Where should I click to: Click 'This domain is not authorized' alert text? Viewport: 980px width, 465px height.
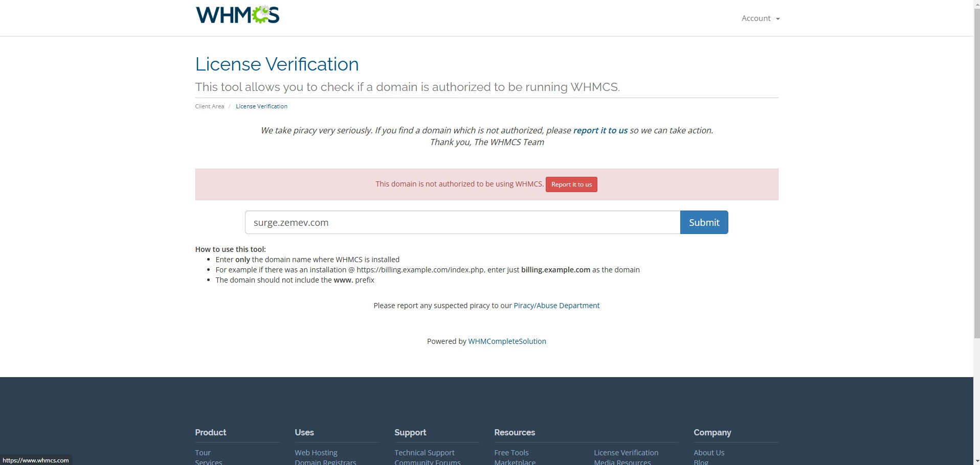tap(459, 184)
